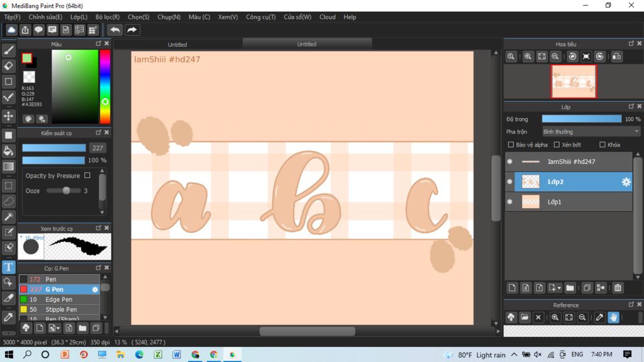Open the Bộ lọc(R) menu
The image size is (644, 362).
(108, 17)
